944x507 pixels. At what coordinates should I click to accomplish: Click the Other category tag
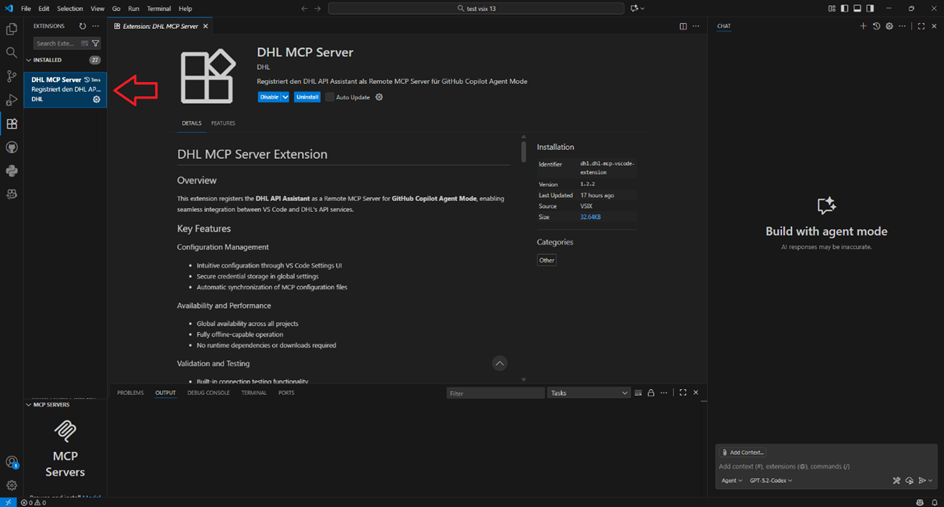click(547, 260)
